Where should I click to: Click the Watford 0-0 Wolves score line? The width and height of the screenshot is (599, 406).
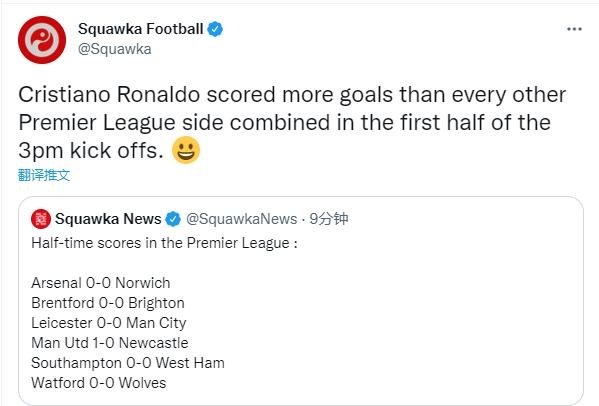pos(99,383)
